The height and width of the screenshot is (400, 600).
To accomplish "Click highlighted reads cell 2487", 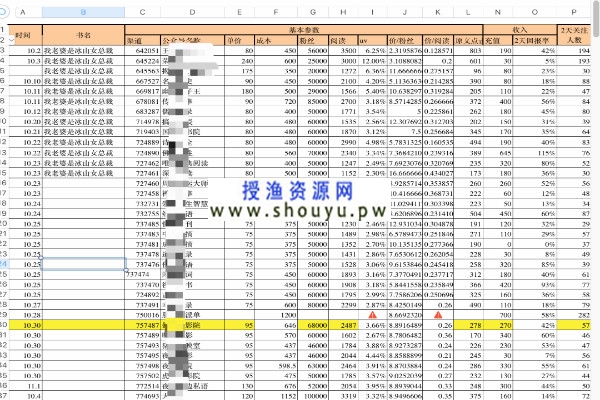I will pyautogui.click(x=343, y=325).
